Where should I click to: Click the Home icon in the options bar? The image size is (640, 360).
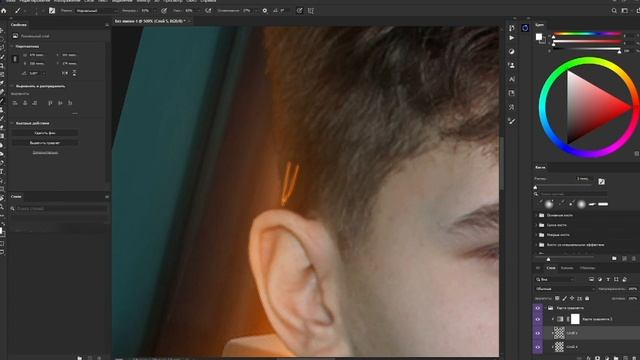tap(4, 11)
